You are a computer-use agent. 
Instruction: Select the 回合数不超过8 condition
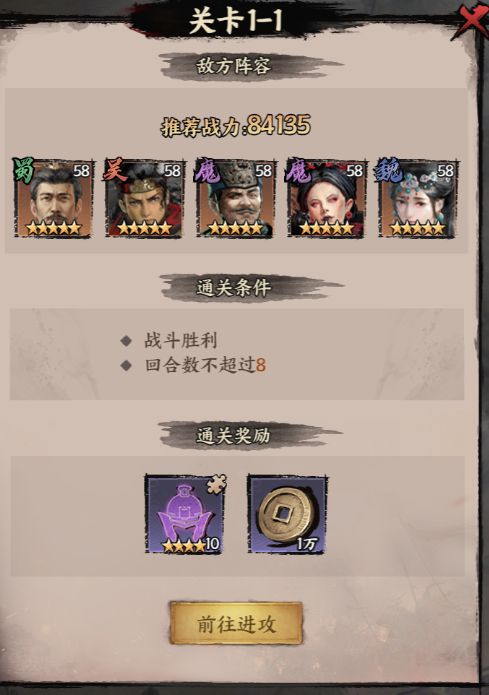(x=205, y=365)
